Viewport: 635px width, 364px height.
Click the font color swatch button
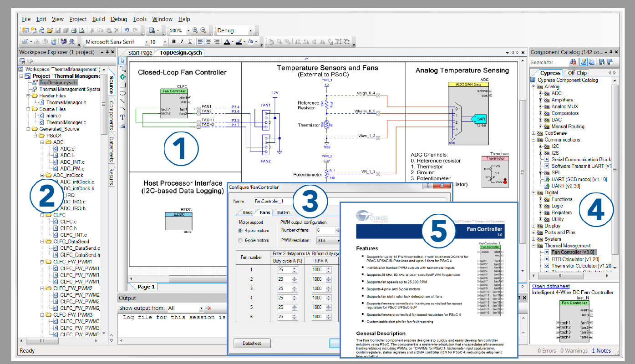point(226,42)
